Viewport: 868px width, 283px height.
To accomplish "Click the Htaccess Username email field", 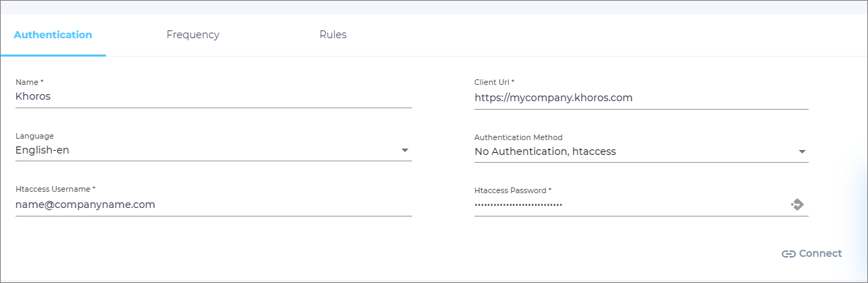I will click(212, 204).
